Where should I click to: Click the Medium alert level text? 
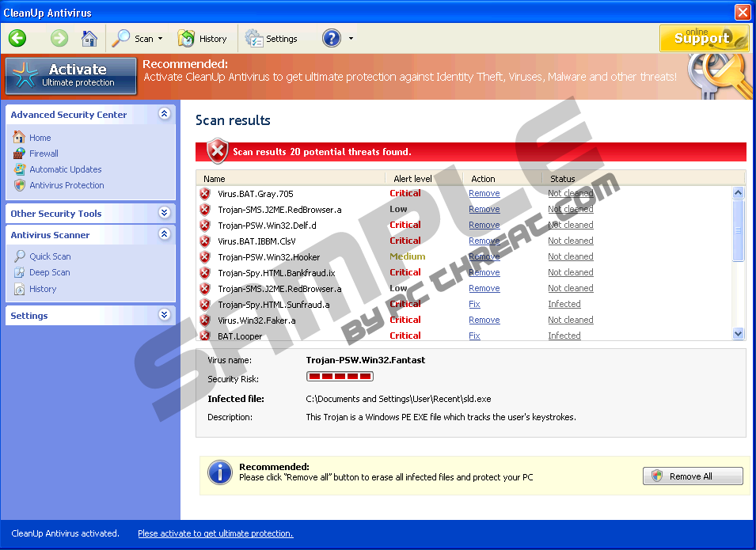(x=408, y=256)
